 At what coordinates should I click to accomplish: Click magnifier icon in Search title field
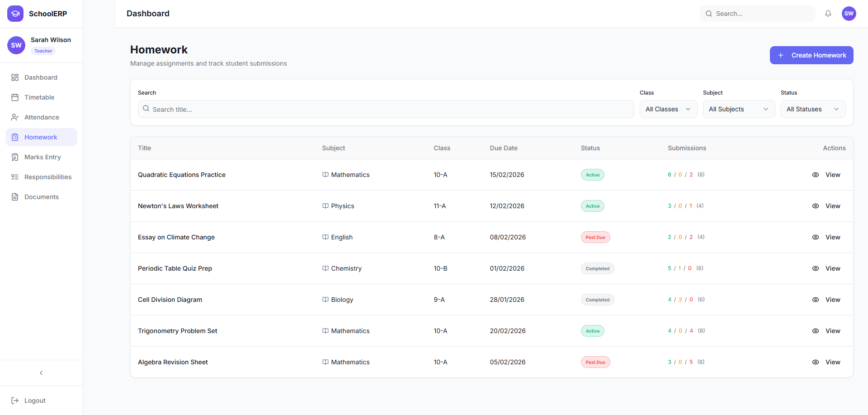tap(146, 109)
